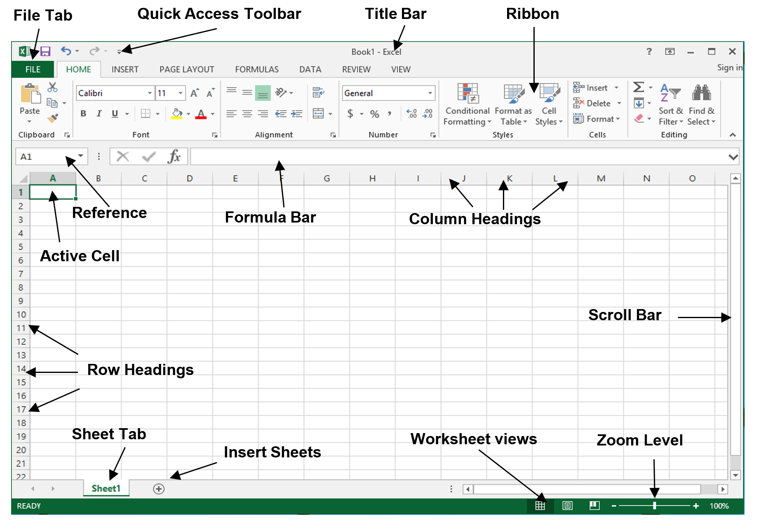Toggle Center horizontal alignment

(247, 114)
